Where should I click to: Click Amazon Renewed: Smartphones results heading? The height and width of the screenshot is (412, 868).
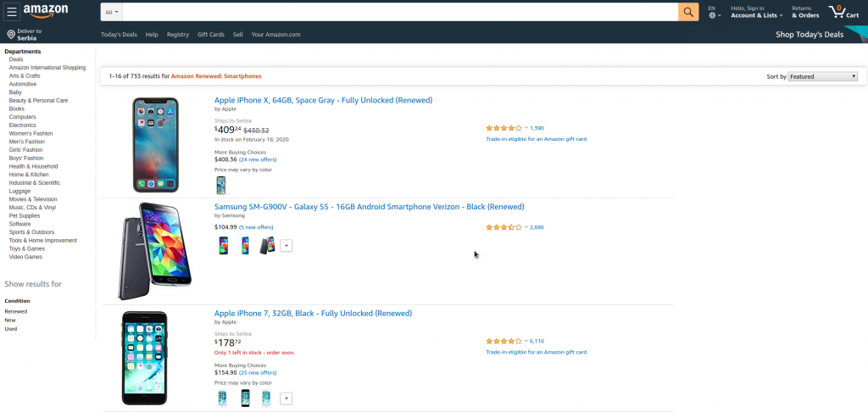[216, 76]
